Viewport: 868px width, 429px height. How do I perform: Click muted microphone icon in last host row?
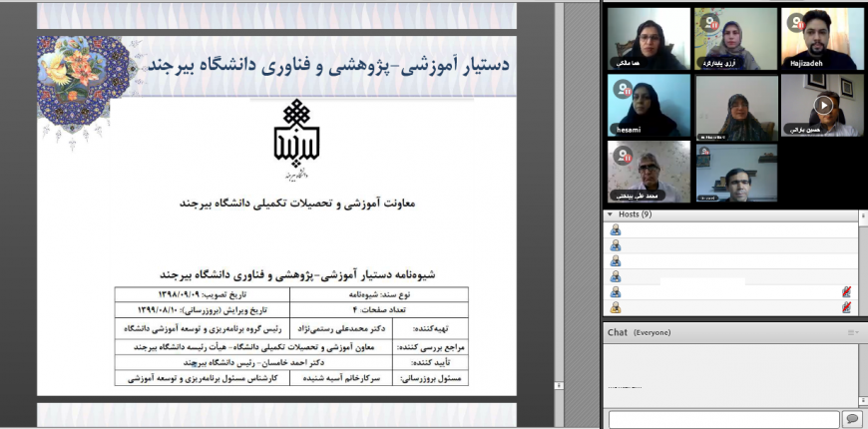tap(846, 308)
